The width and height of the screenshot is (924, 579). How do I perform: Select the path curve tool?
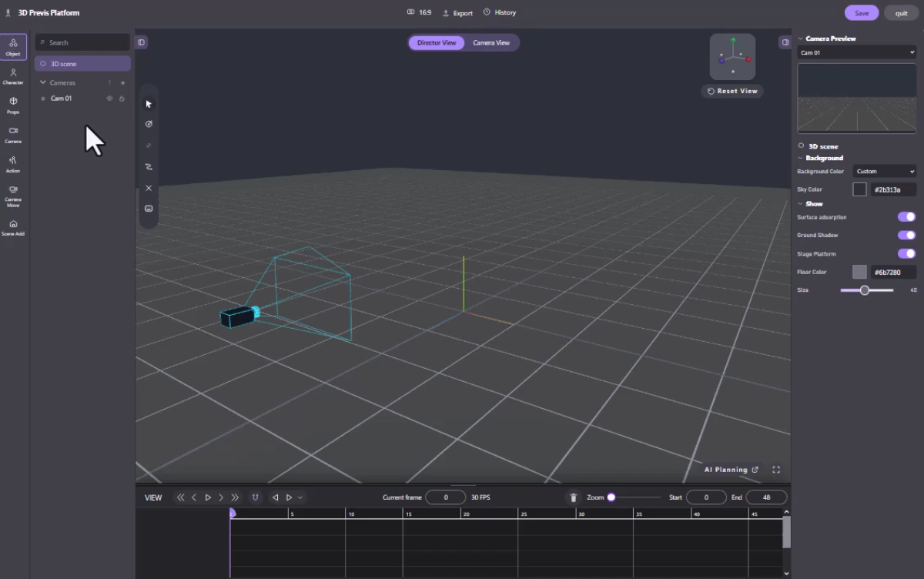[149, 166]
